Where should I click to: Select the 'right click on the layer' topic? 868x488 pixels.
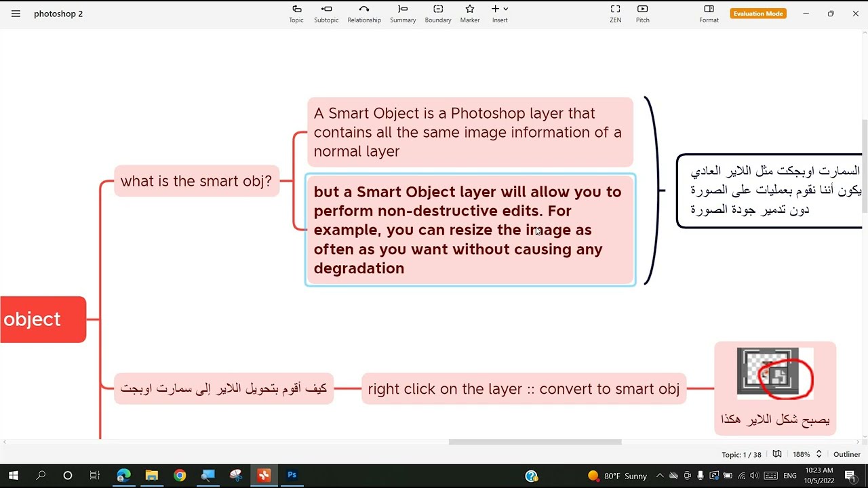(524, 389)
